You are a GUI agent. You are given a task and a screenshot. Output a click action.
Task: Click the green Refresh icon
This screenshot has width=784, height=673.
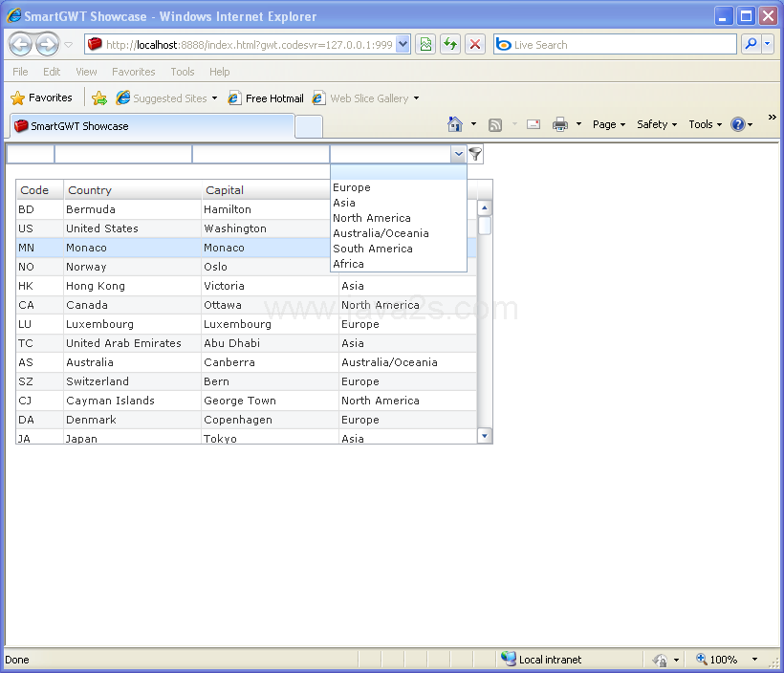[450, 45]
